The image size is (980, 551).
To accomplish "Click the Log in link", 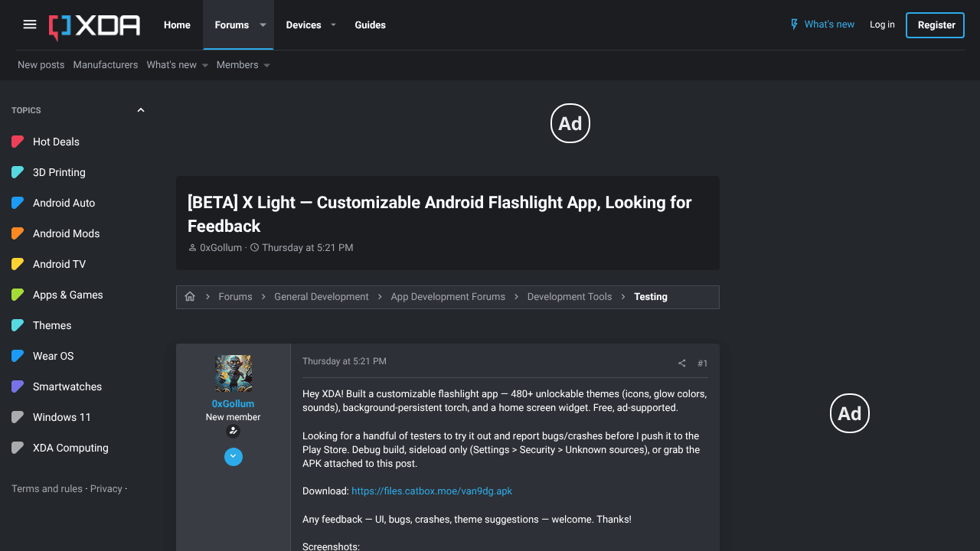I will (882, 24).
